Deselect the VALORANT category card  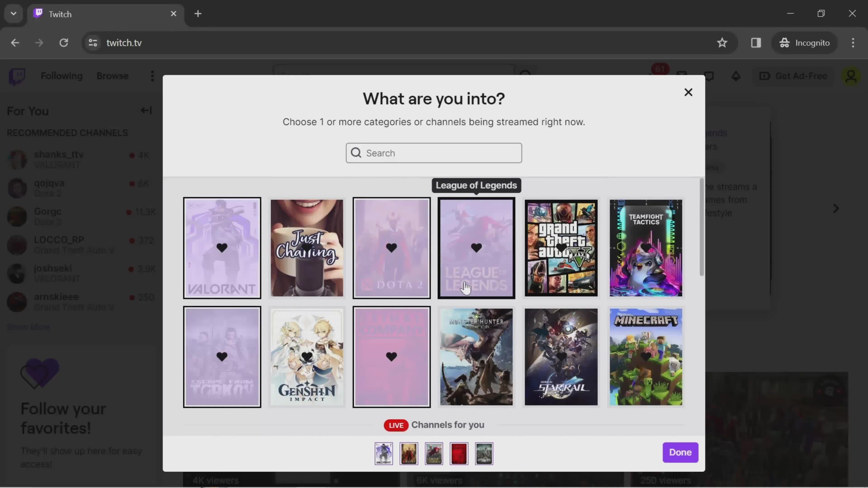[x=222, y=248]
